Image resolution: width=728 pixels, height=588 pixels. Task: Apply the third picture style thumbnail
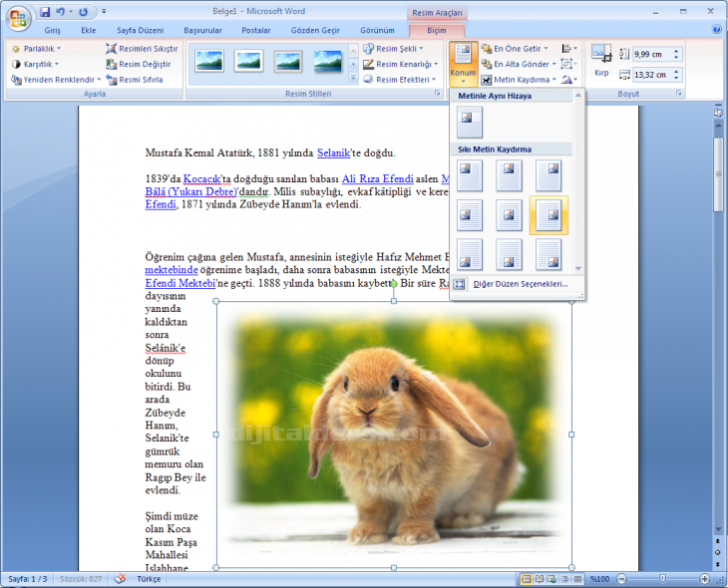click(x=288, y=61)
